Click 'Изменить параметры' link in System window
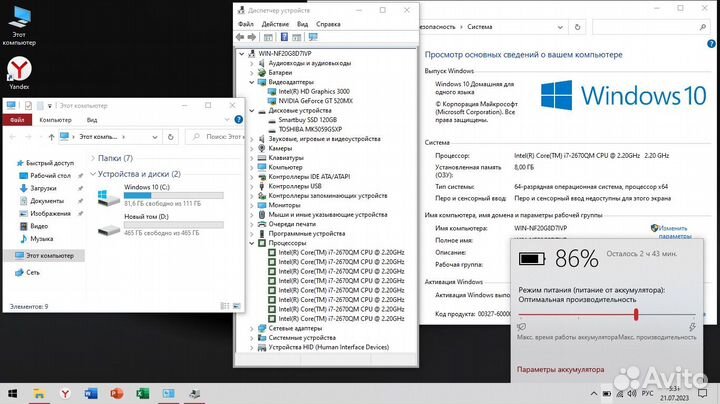 [x=675, y=232]
